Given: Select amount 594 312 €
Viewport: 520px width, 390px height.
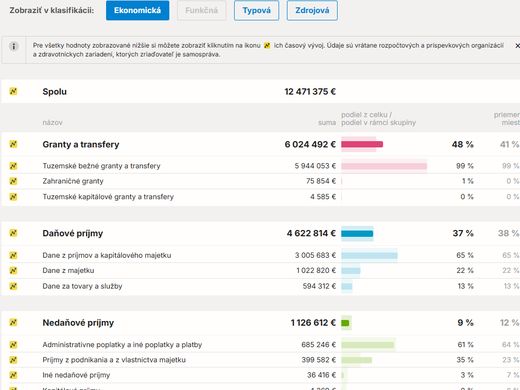Looking at the screenshot, I should tap(319, 286).
